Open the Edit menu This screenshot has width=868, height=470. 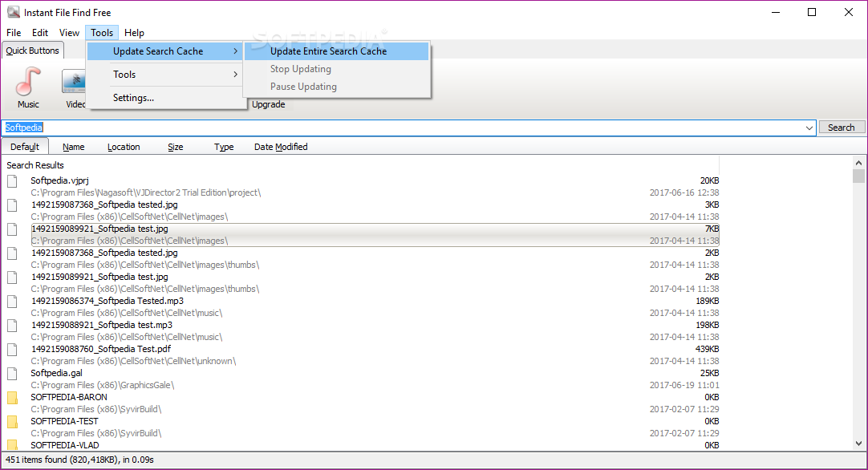click(x=40, y=33)
